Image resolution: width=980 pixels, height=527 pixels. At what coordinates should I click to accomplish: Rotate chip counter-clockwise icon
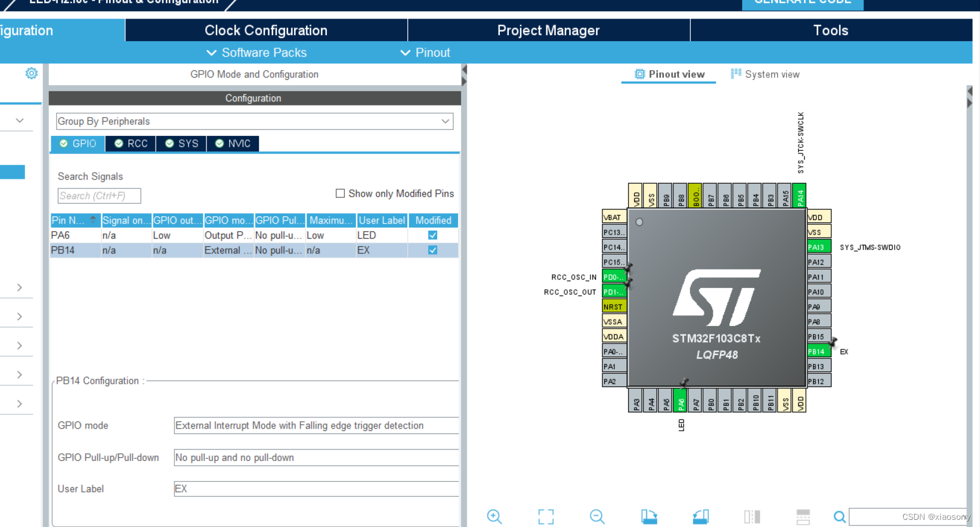(701, 517)
